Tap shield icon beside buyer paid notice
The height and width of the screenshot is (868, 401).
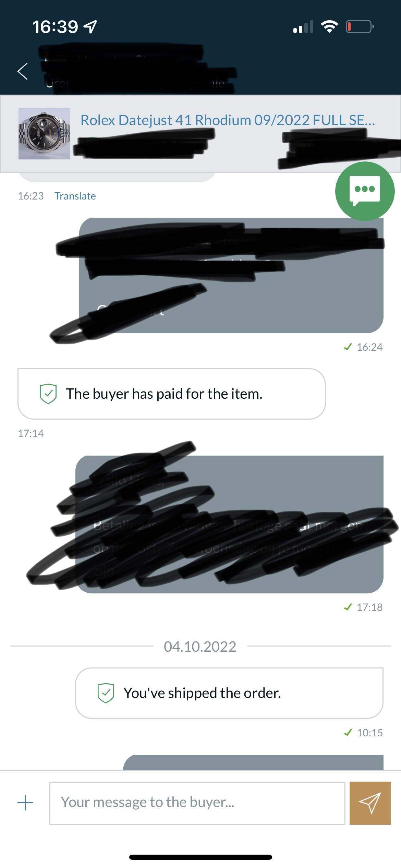48,394
